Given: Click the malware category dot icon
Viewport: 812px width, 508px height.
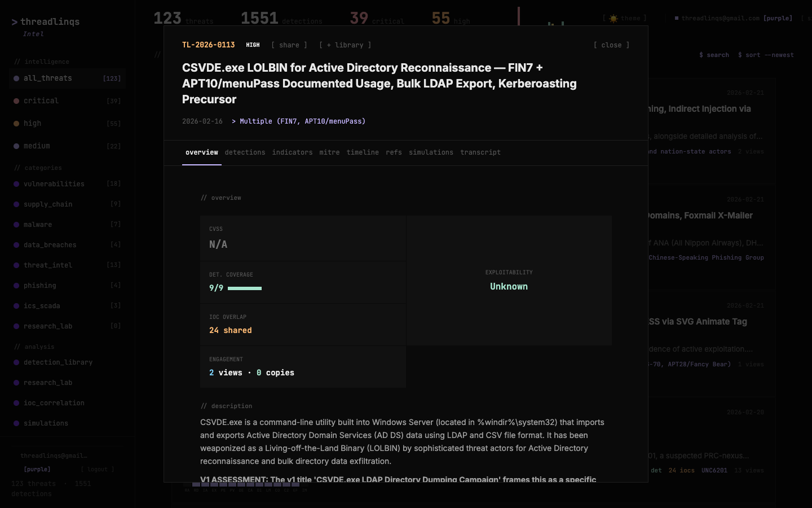Looking at the screenshot, I should [16, 224].
